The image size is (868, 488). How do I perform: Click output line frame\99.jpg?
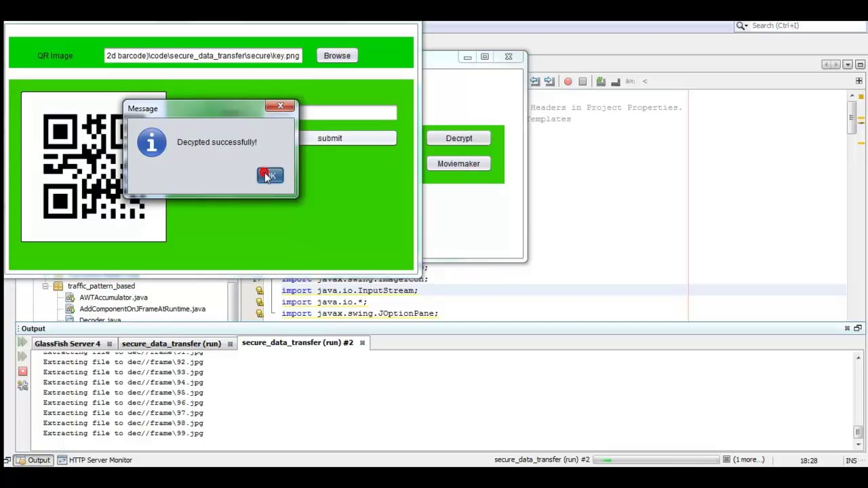[x=123, y=433]
